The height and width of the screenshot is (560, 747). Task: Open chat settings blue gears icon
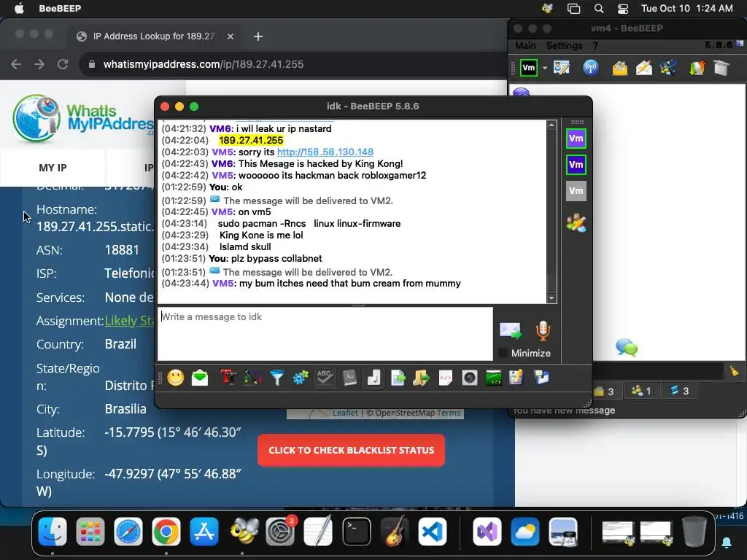coord(301,378)
